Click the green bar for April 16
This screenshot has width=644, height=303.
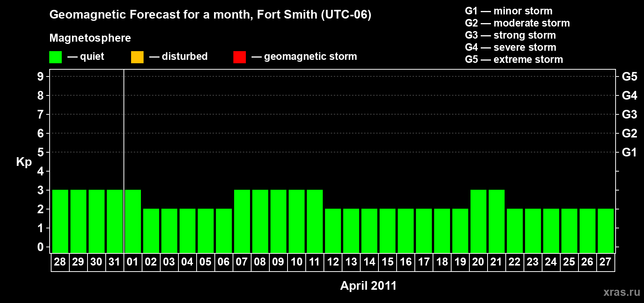pos(406,231)
